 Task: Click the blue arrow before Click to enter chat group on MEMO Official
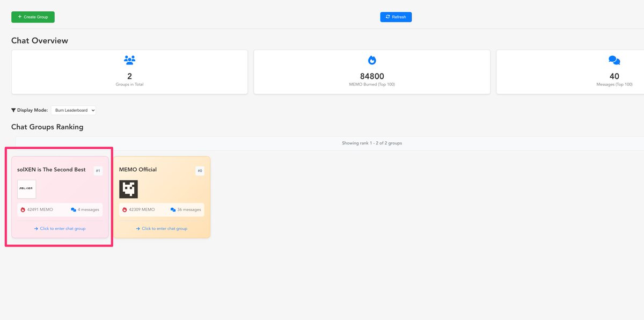point(137,228)
